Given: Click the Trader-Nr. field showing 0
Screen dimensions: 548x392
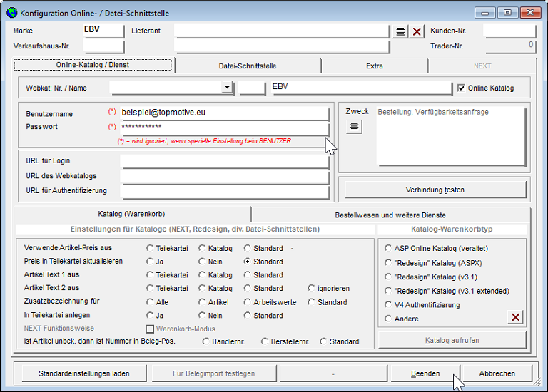Looking at the screenshot, I should (x=510, y=46).
